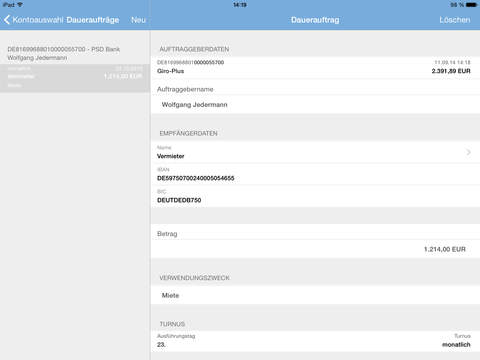The width and height of the screenshot is (480, 360).
Task: Go back to Kontoauswahl
Action: click(34, 20)
